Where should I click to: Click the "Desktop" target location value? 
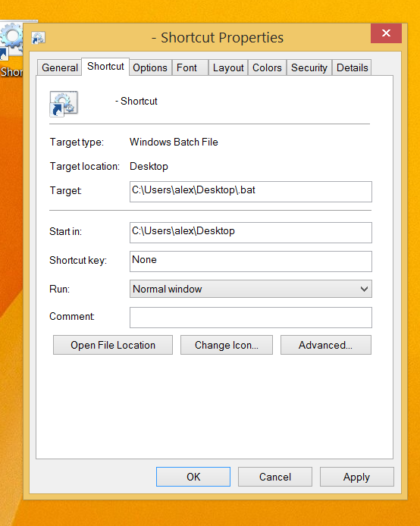pyautogui.click(x=149, y=167)
